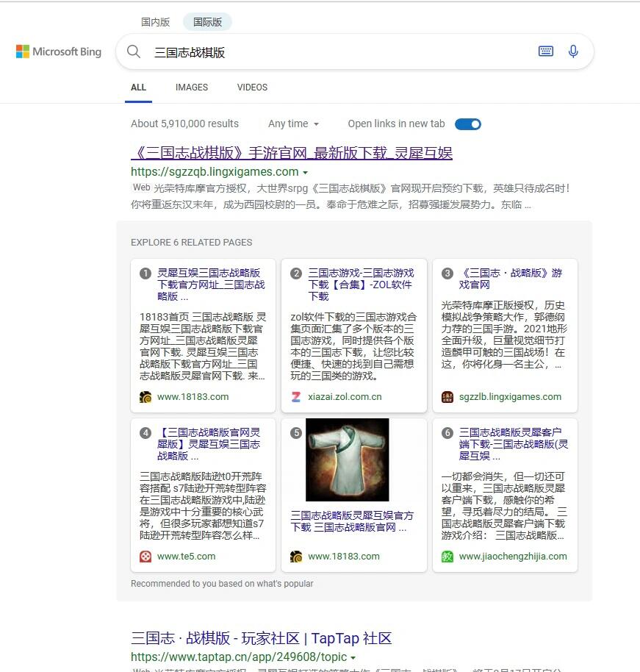Open the TapTap 社区 result title

point(262,638)
